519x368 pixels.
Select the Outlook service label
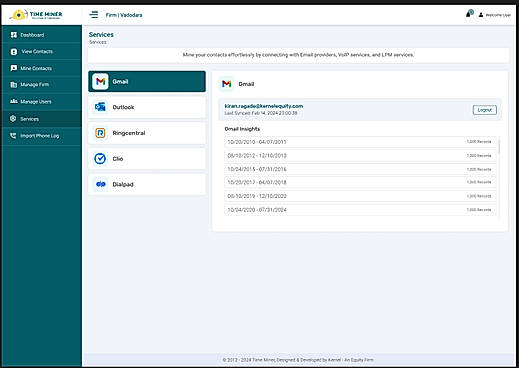123,107
